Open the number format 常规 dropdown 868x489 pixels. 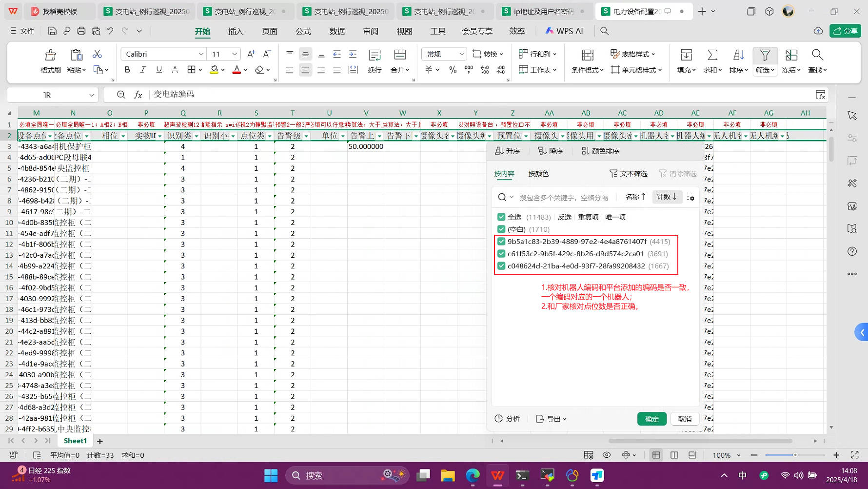pyautogui.click(x=461, y=54)
